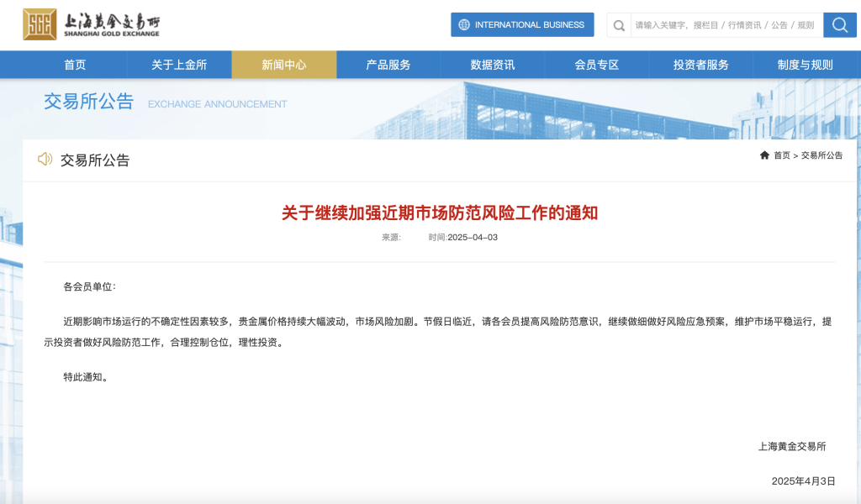Screen dimensions: 861x504
Task: Expand the 会员专区 navigation menu
Action: tap(596, 65)
